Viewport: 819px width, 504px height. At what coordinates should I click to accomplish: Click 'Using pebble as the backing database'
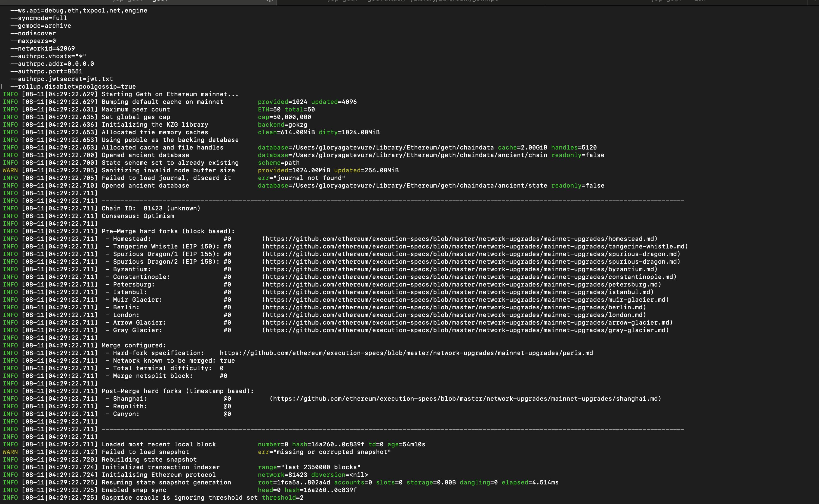pyautogui.click(x=170, y=140)
